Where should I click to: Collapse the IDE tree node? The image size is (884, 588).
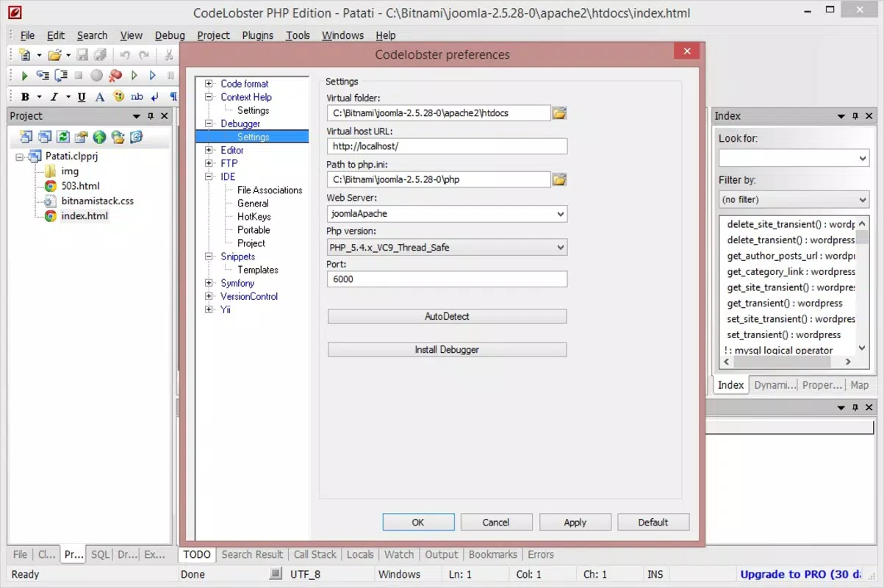point(209,176)
